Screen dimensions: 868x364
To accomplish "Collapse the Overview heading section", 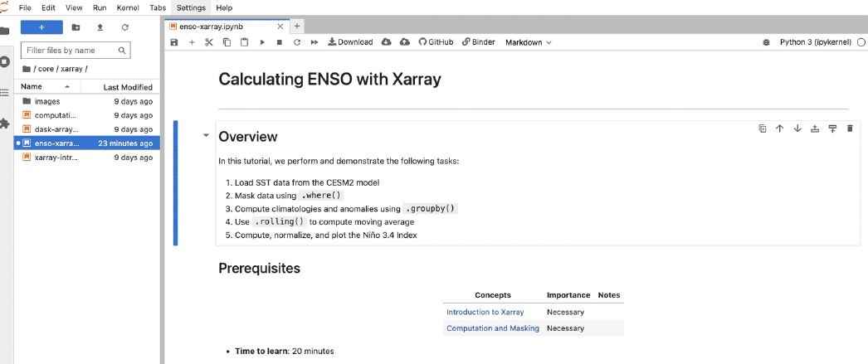I will click(x=207, y=135).
